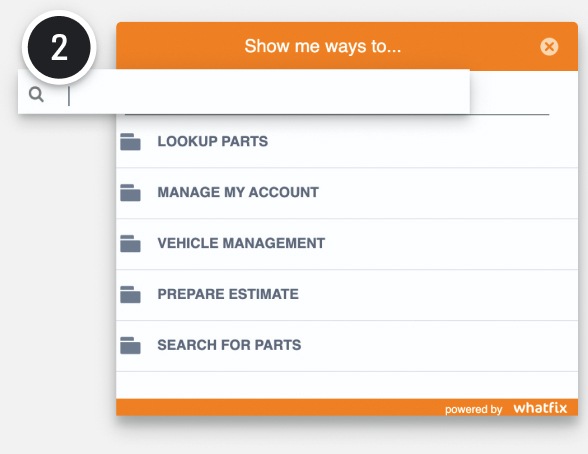Screen dimensions: 588x454
Task: Click the Show me ways to header title
Action: (x=323, y=46)
